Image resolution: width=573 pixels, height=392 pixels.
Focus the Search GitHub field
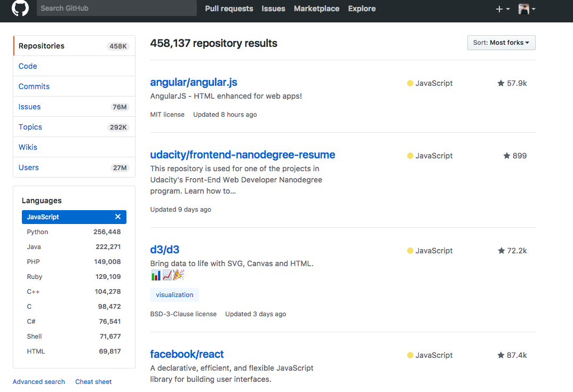pyautogui.click(x=116, y=8)
